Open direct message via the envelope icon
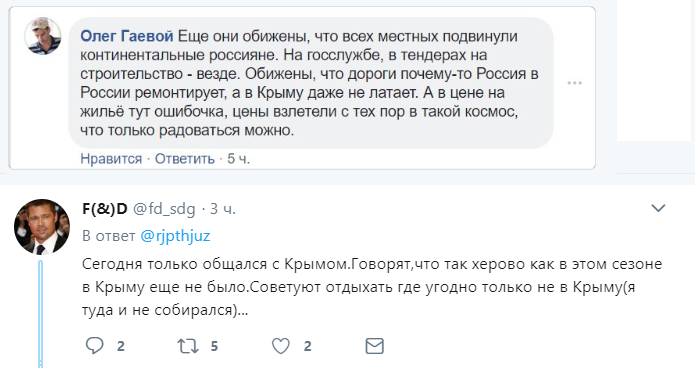 [x=375, y=346]
